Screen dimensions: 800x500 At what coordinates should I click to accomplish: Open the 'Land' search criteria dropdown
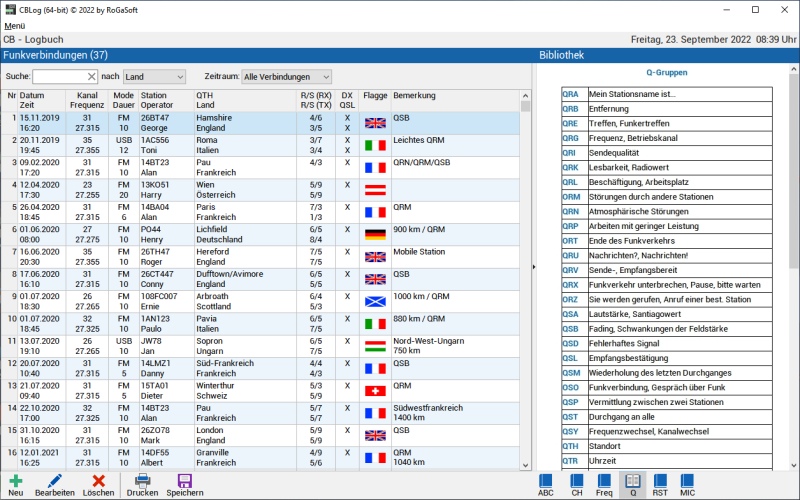[x=154, y=76]
